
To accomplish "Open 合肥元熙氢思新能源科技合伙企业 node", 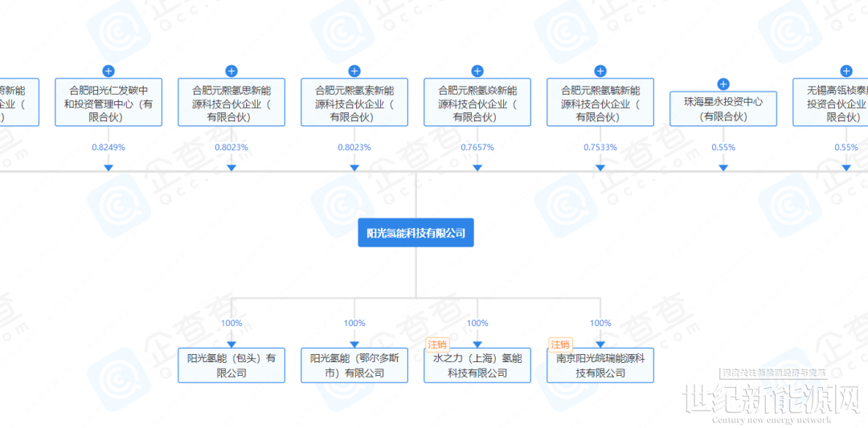I will click(231, 102).
